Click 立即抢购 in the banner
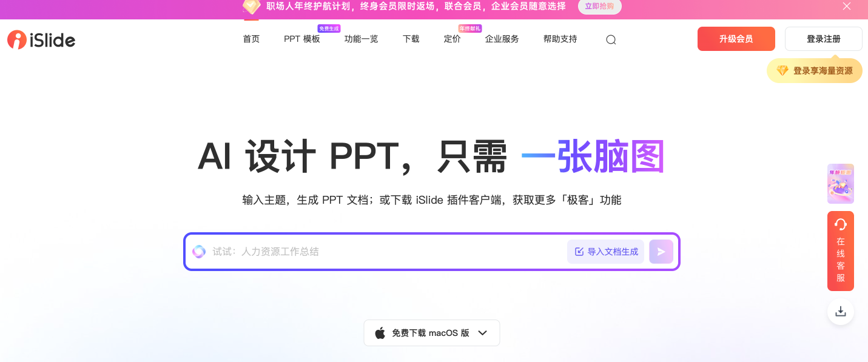Viewport: 868px width, 362px height. [x=599, y=7]
